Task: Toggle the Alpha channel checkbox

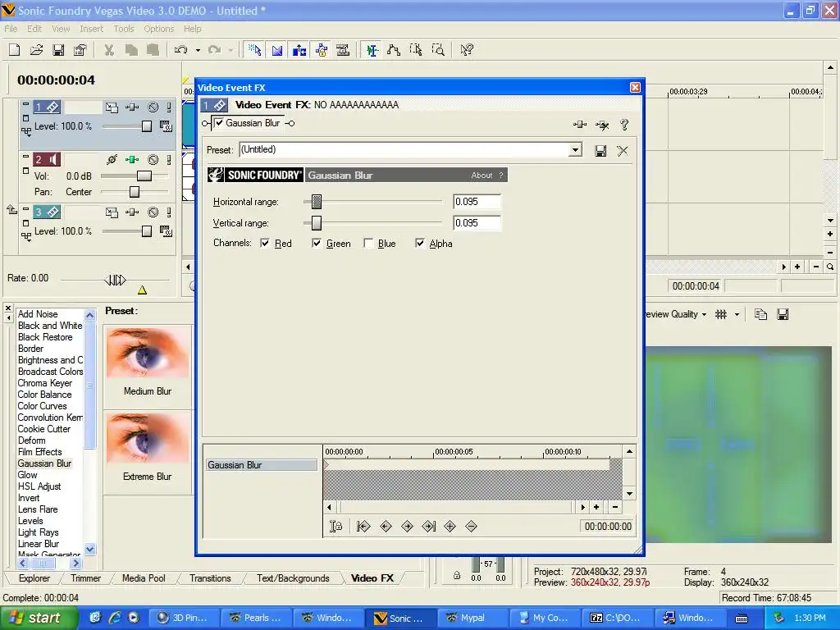Action: click(x=419, y=243)
